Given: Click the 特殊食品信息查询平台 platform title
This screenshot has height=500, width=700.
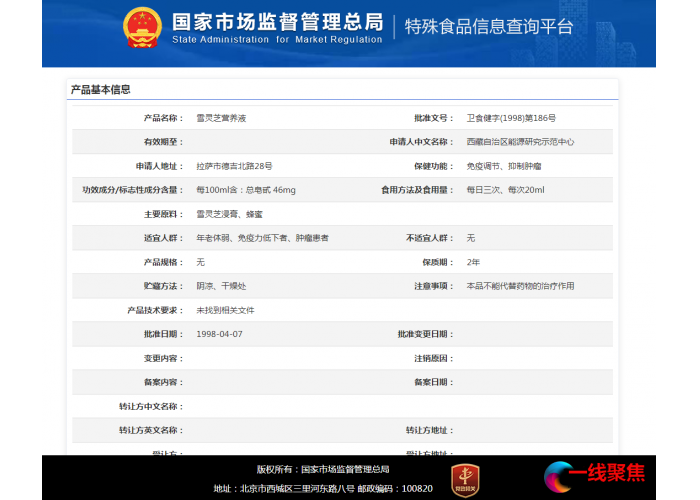Looking at the screenshot, I should point(489,27).
